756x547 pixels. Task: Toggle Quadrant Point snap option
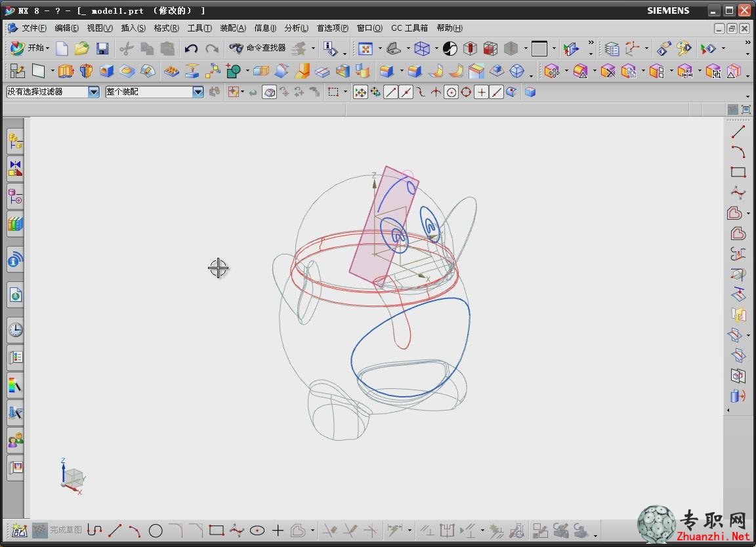pos(466,92)
